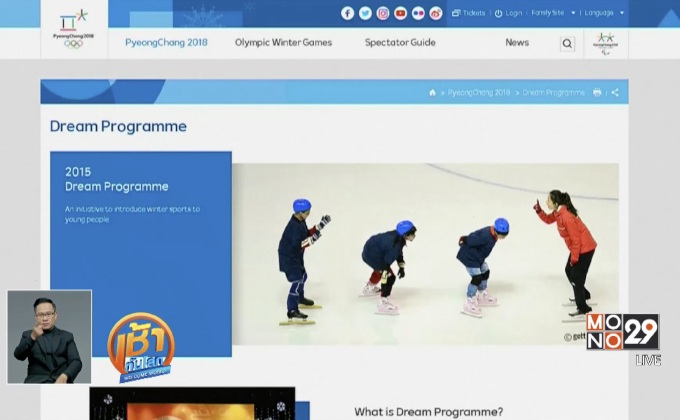Click the PyeongChang 2018 Olympic logo

(x=73, y=29)
